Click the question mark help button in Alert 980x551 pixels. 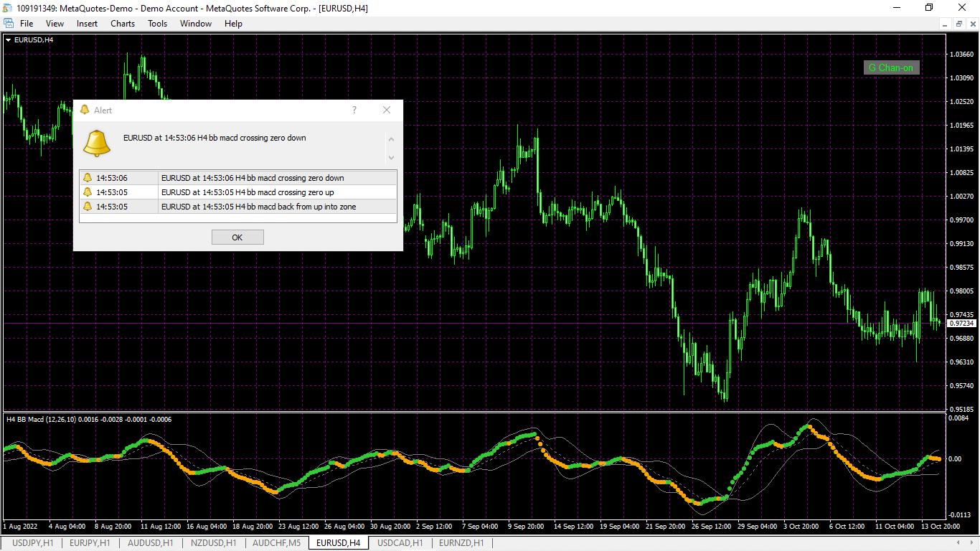[x=354, y=110]
